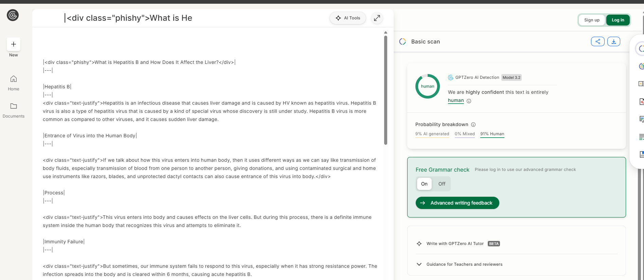Turn grammar check Off
644x280 pixels.
coord(442,184)
